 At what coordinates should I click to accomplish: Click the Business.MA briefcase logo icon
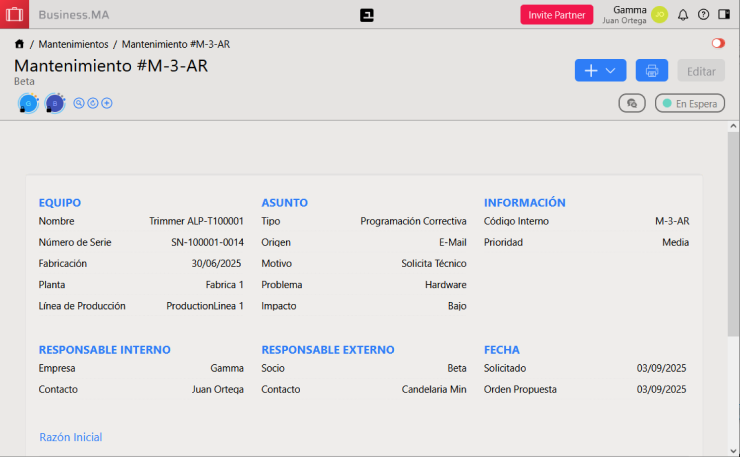click(14, 15)
